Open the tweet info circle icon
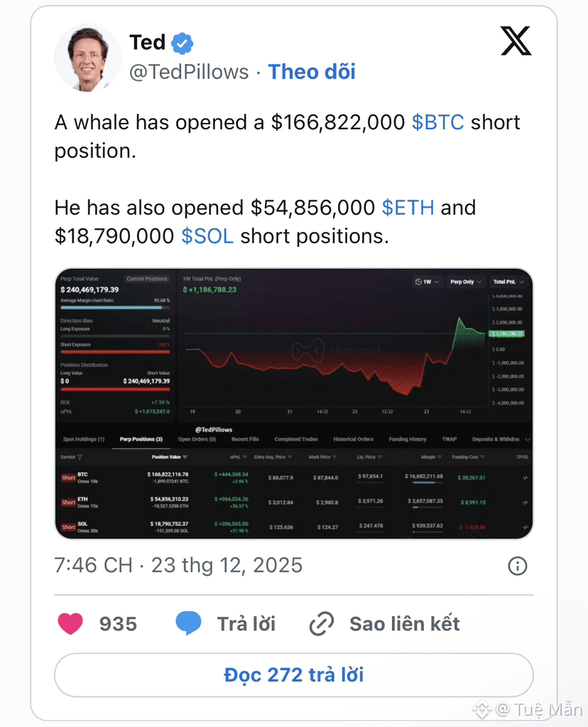 coord(518,566)
